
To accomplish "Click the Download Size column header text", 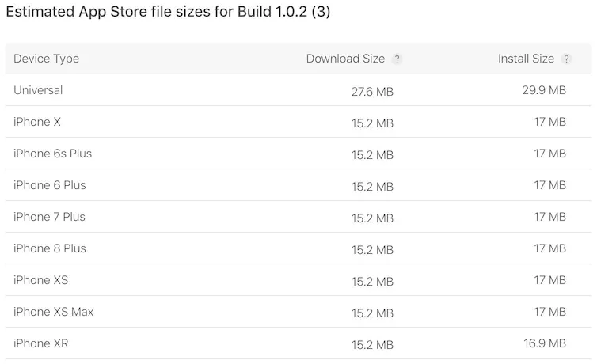I will click(x=345, y=59).
